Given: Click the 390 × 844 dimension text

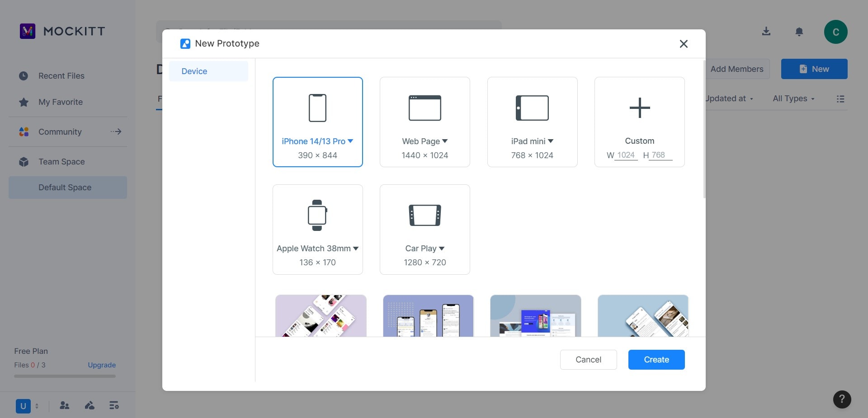Looking at the screenshot, I should [x=317, y=155].
